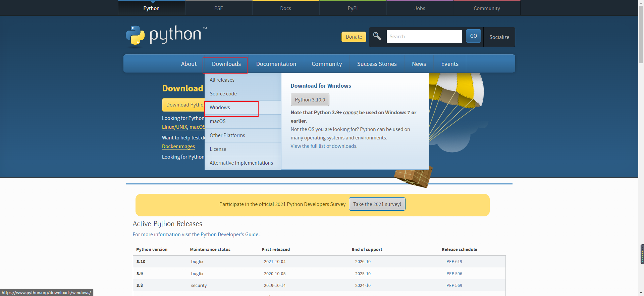Click the 2021-10-04 release date cell
The width and height of the screenshot is (644, 296).
tap(275, 262)
